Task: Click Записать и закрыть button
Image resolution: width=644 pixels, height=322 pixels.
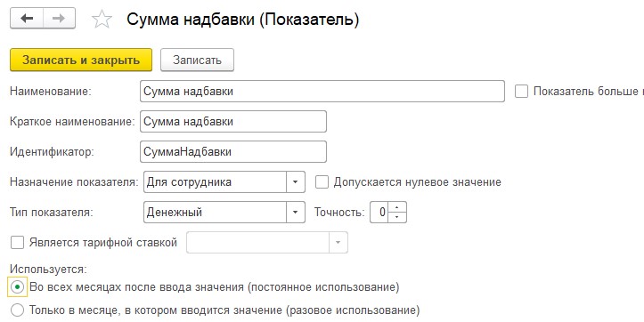Action: [81, 60]
